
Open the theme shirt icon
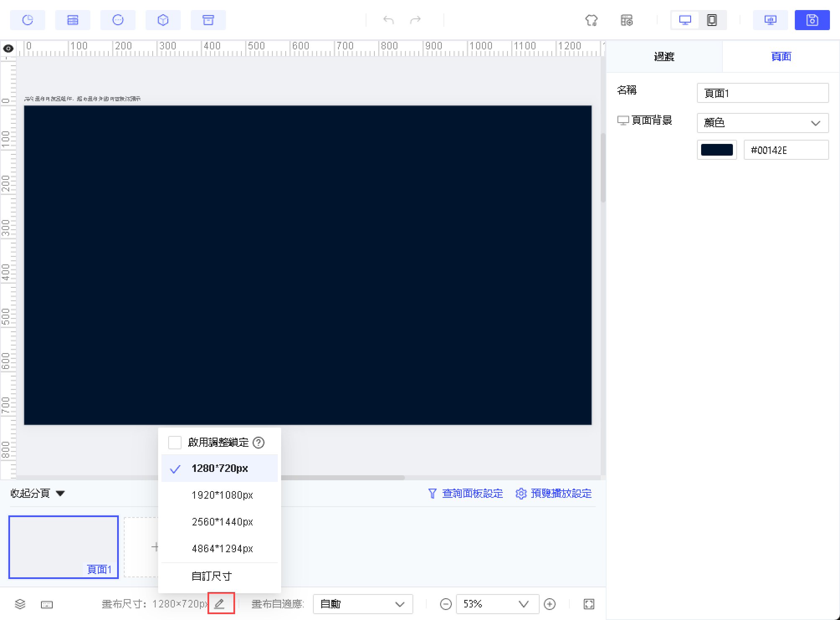pyautogui.click(x=591, y=20)
